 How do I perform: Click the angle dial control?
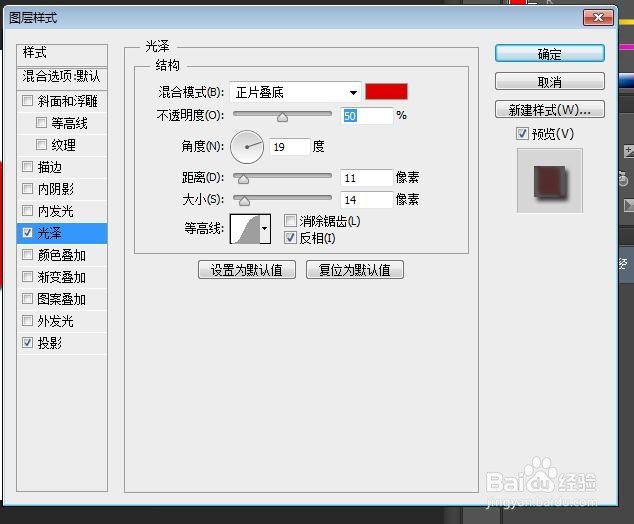click(247, 147)
